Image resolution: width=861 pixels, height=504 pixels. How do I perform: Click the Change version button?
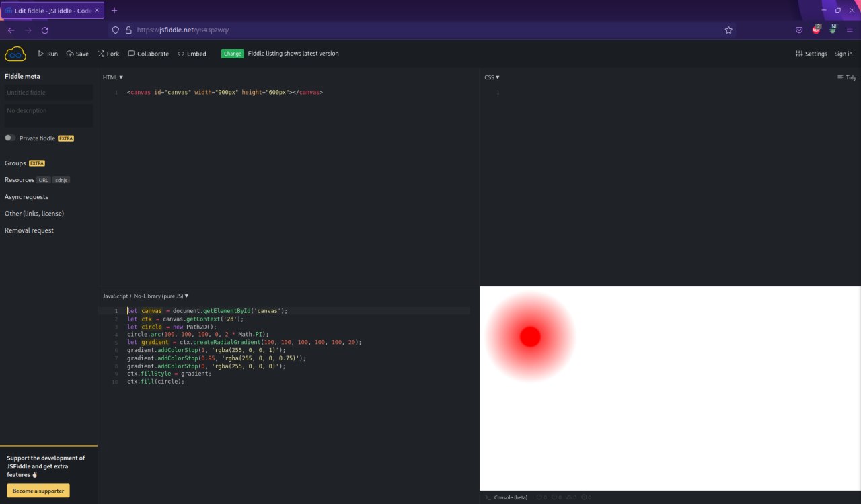tap(232, 53)
